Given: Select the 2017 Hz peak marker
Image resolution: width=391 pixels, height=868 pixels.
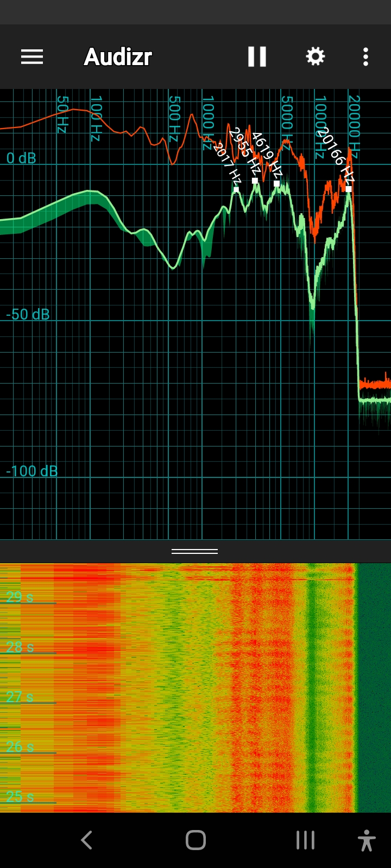Looking at the screenshot, I should pos(236,189).
